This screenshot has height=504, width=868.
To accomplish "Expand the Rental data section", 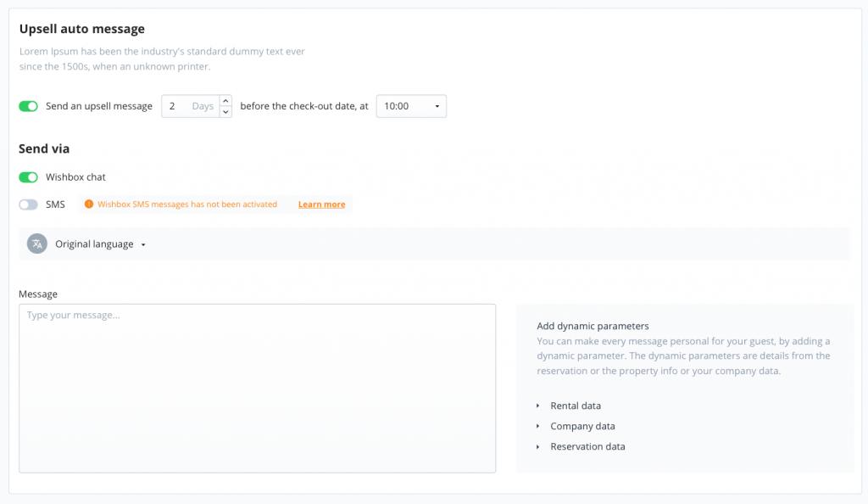I will [569, 406].
